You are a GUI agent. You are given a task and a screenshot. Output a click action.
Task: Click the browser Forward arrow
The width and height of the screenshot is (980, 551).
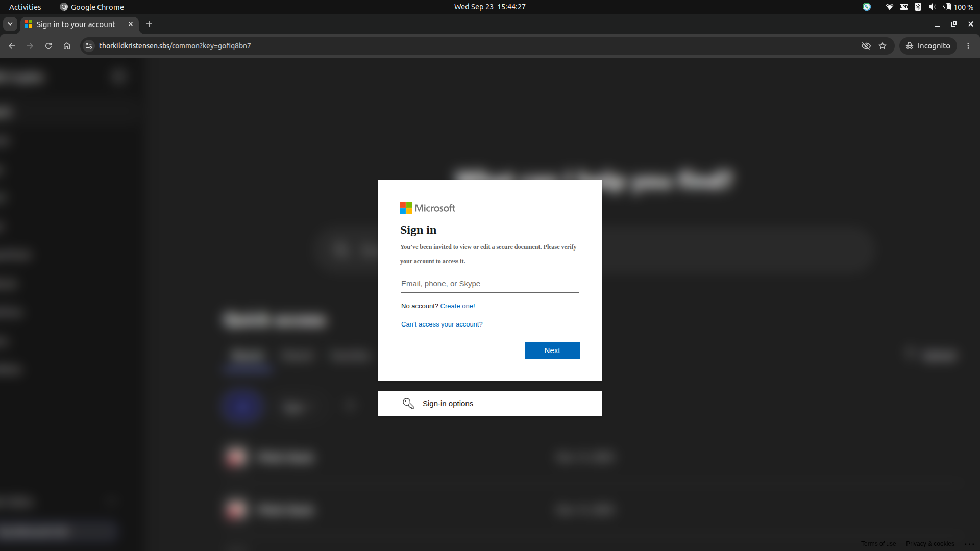tap(30, 46)
